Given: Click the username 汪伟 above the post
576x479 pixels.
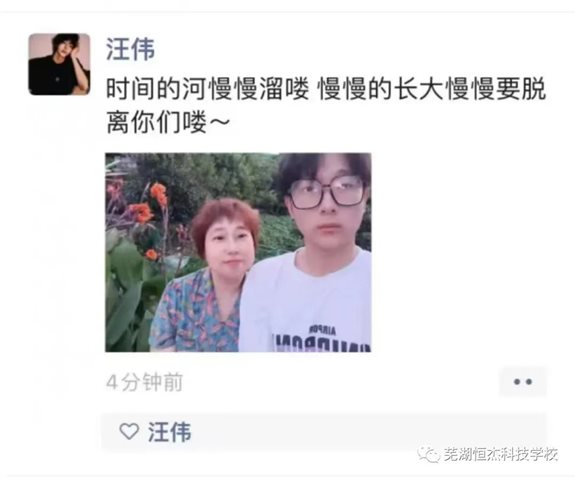Looking at the screenshot, I should tap(130, 49).
